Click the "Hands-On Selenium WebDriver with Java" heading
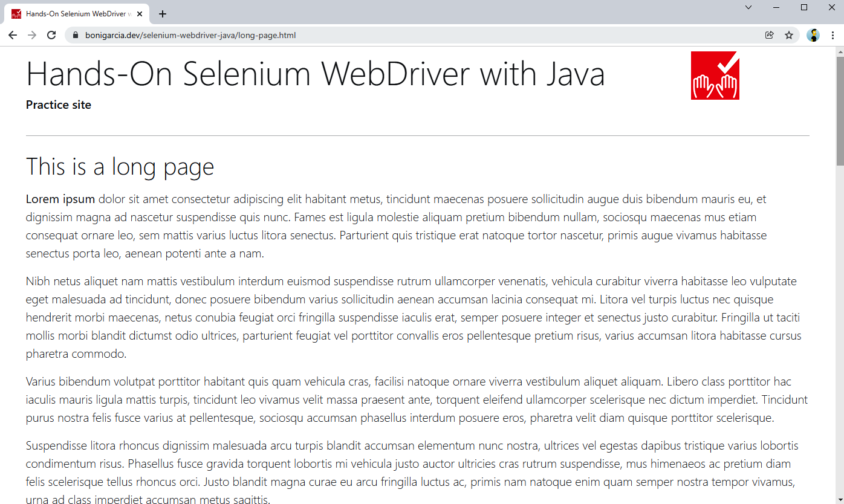The image size is (844, 504). pyautogui.click(x=316, y=74)
